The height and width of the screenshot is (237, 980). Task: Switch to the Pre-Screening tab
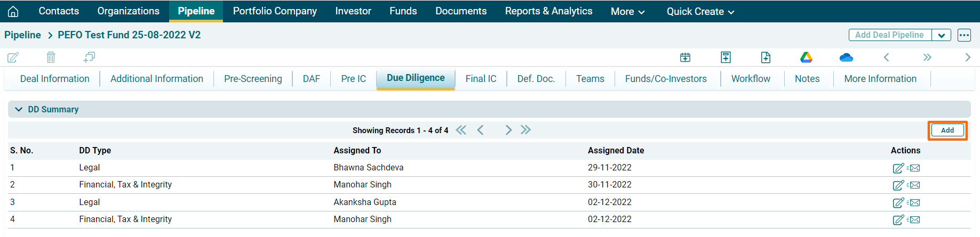pyautogui.click(x=253, y=79)
